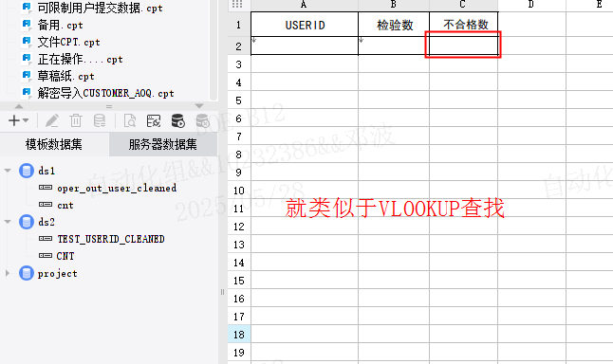
Task: Click the ds1 database icon
Action: 27,171
